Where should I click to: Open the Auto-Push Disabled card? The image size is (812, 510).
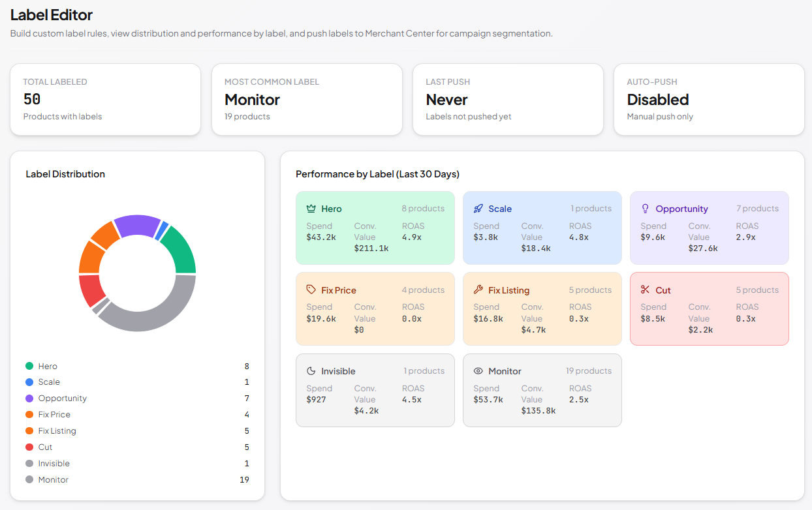click(709, 99)
